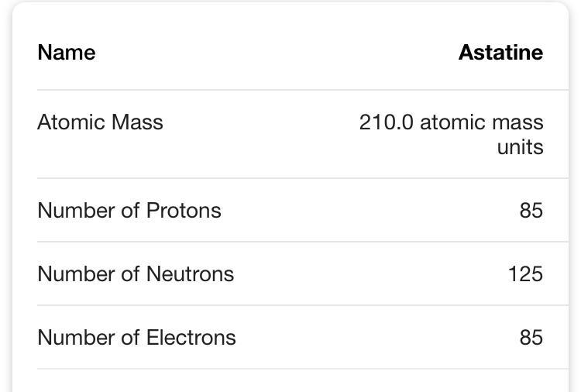
Task: Click the word 'units' under atomic mass
Action: [520, 147]
